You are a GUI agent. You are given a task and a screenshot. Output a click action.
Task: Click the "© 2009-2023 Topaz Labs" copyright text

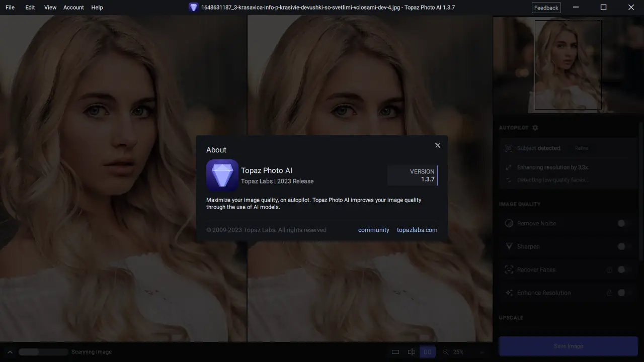pos(266,230)
